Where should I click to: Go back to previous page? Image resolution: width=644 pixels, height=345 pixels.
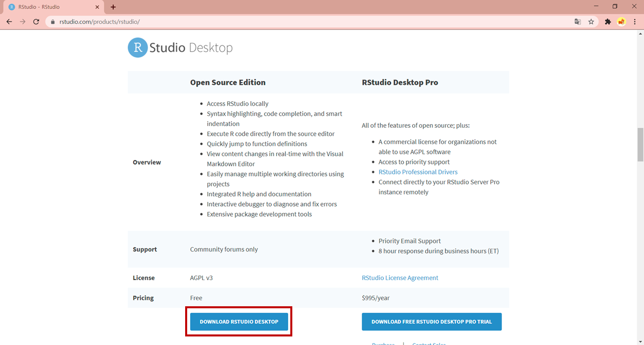[9, 22]
